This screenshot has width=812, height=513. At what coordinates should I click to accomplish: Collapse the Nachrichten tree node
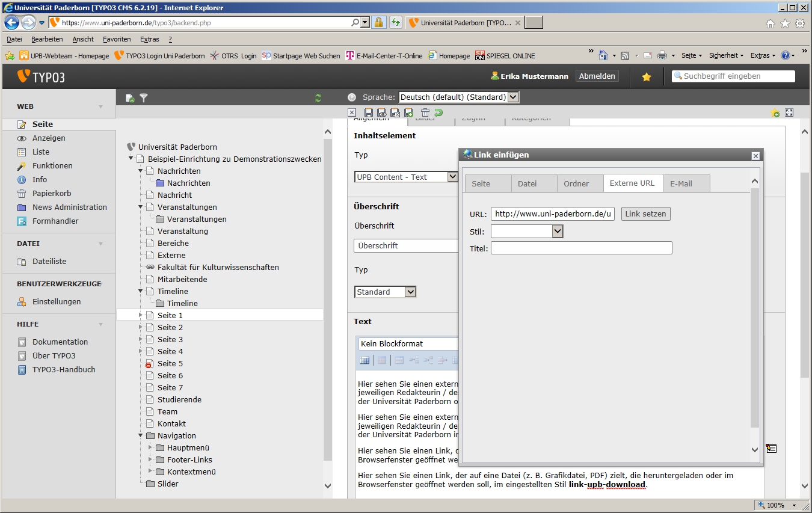point(141,171)
